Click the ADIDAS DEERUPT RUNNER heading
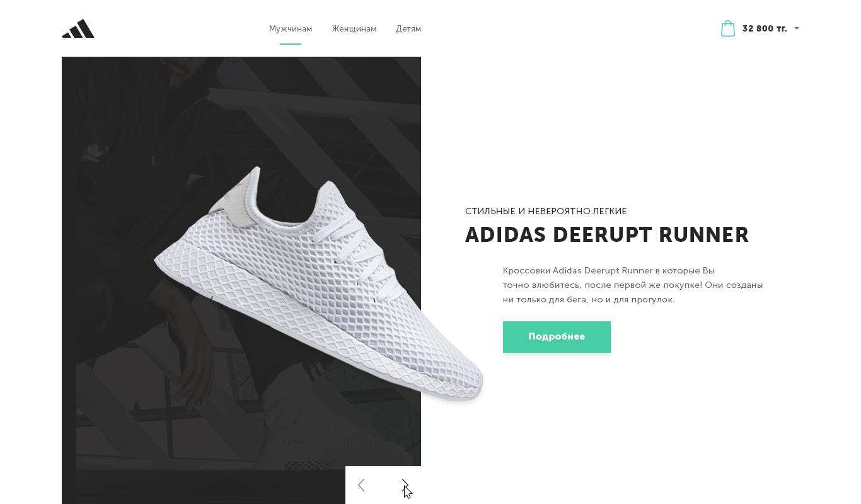Viewport: 861px width, 504px height. (607, 235)
